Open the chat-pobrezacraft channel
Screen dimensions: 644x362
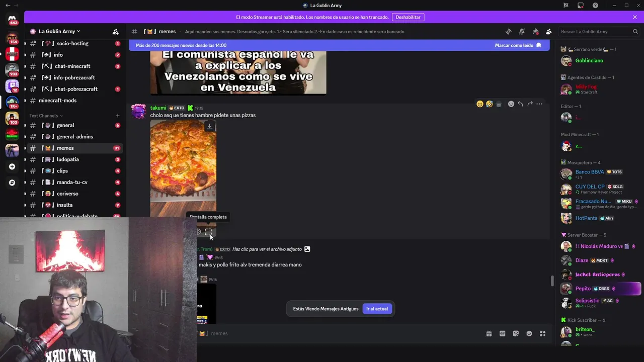pos(74,89)
